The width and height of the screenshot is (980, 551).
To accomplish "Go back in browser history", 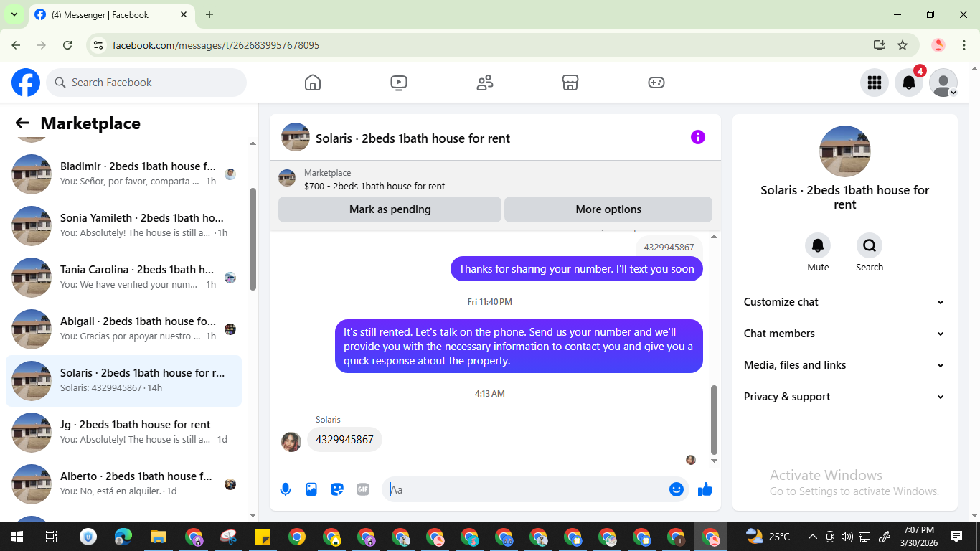I will point(16,45).
